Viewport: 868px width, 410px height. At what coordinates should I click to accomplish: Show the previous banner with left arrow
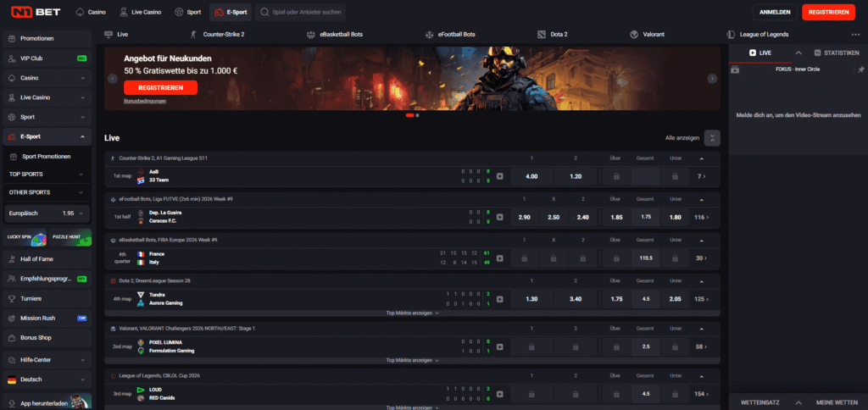click(113, 79)
